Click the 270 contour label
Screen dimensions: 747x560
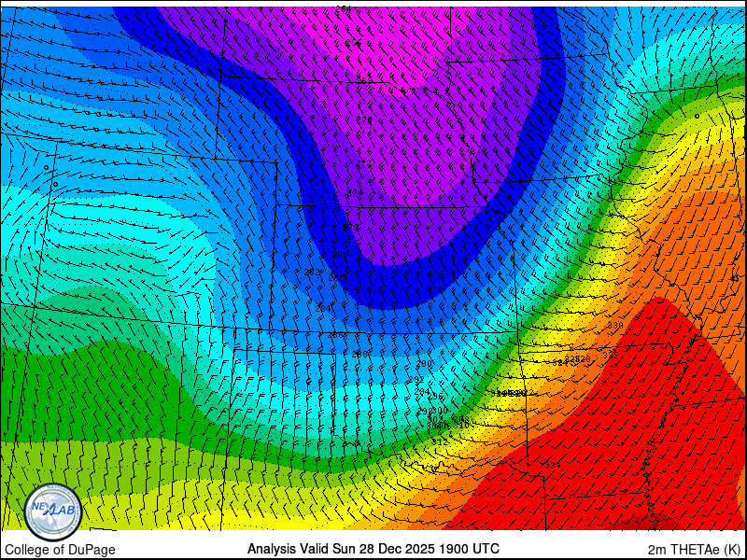[364, 120]
